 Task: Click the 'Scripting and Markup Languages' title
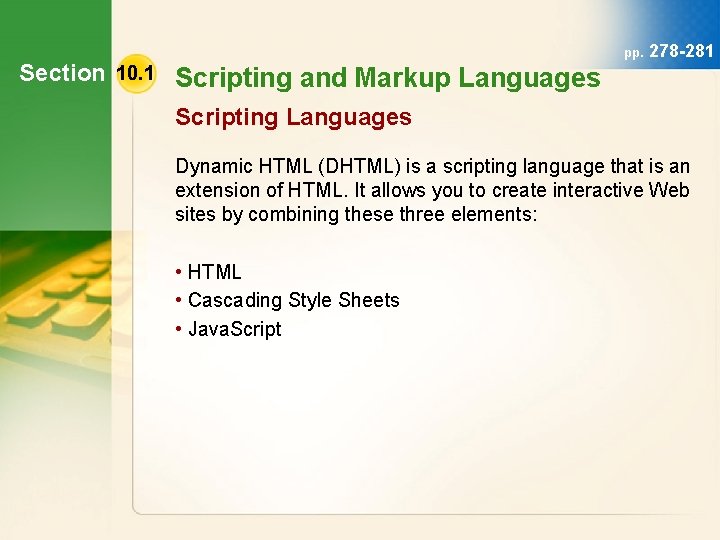388,78
